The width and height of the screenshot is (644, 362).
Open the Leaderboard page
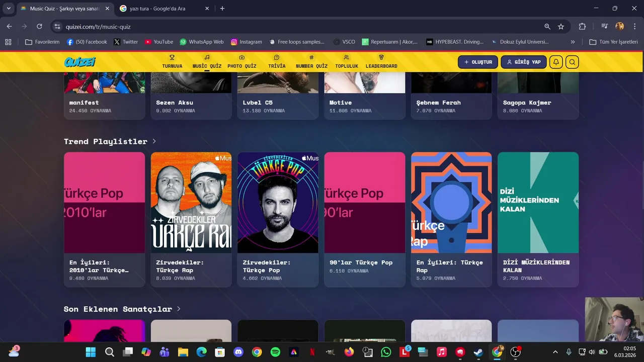(x=381, y=62)
